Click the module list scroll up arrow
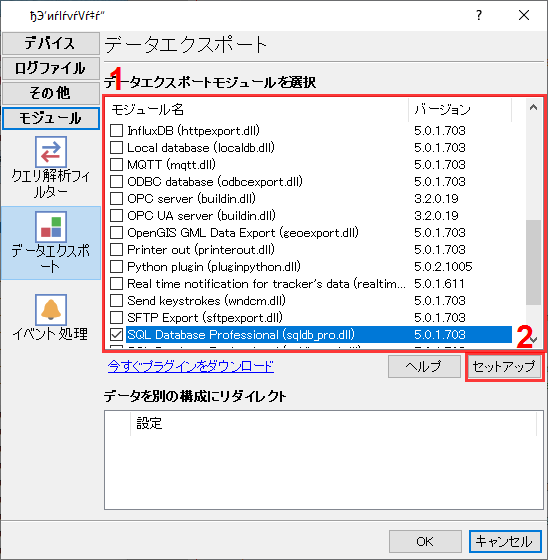 tap(533, 108)
